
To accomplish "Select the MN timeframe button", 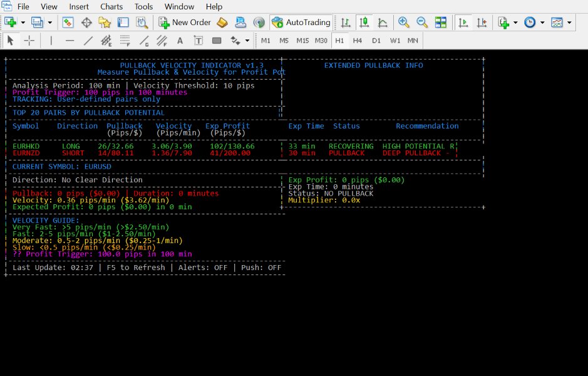I will 413,41.
